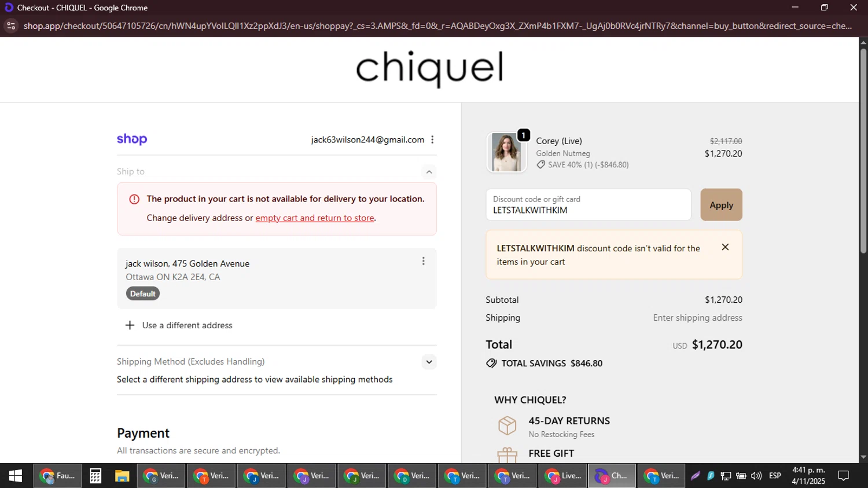Dismiss the LETSTALKWITHKIM invalid code notice
This screenshot has height=488, width=868.
[x=725, y=247]
